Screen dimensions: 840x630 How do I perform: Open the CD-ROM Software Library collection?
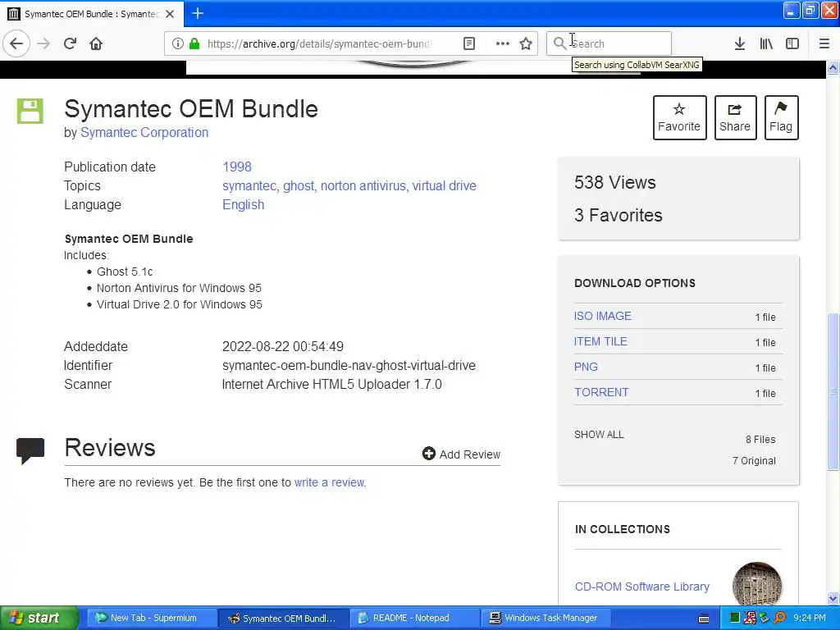(641, 587)
